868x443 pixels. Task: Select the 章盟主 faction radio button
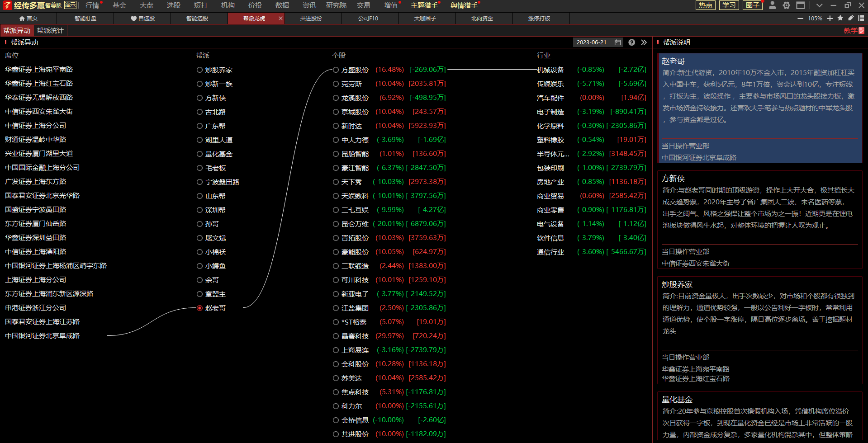(199, 294)
